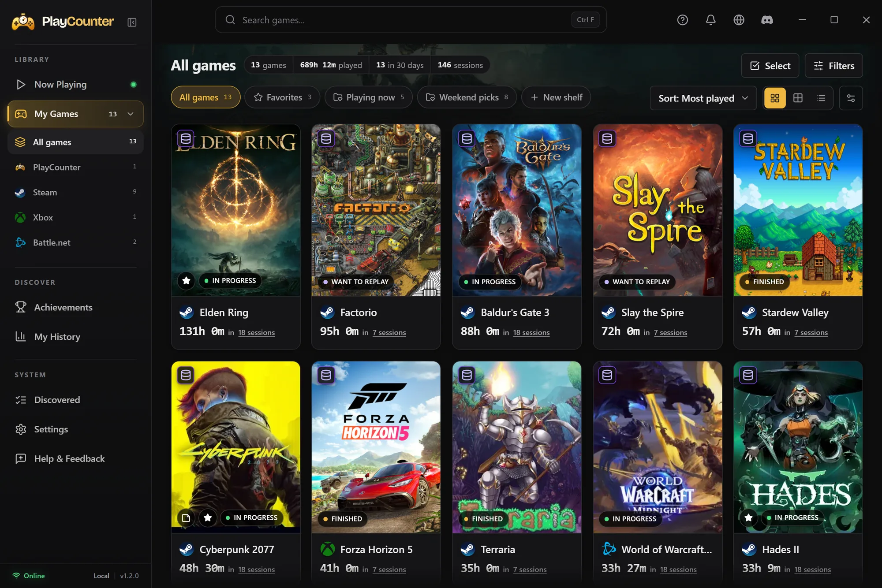Open the Filters panel
The height and width of the screenshot is (588, 882).
(x=833, y=66)
